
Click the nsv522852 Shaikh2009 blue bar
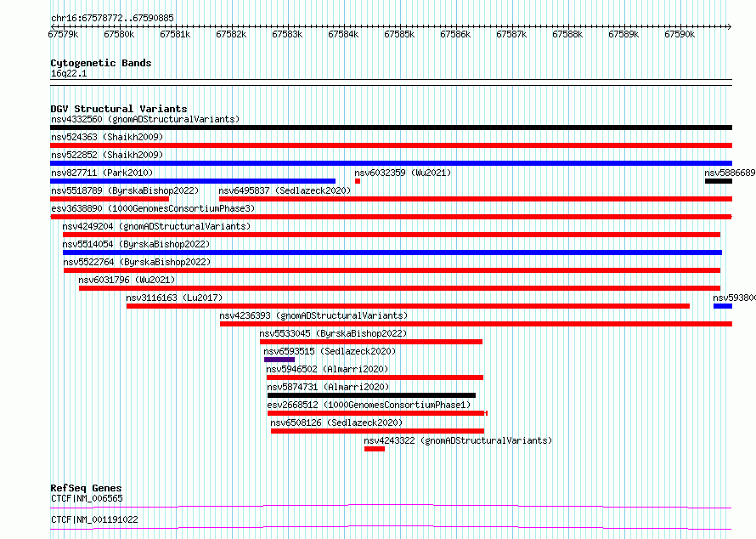(391, 163)
